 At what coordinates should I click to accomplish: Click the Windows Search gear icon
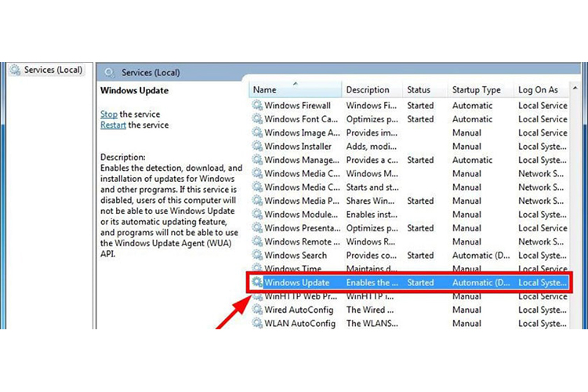(257, 255)
